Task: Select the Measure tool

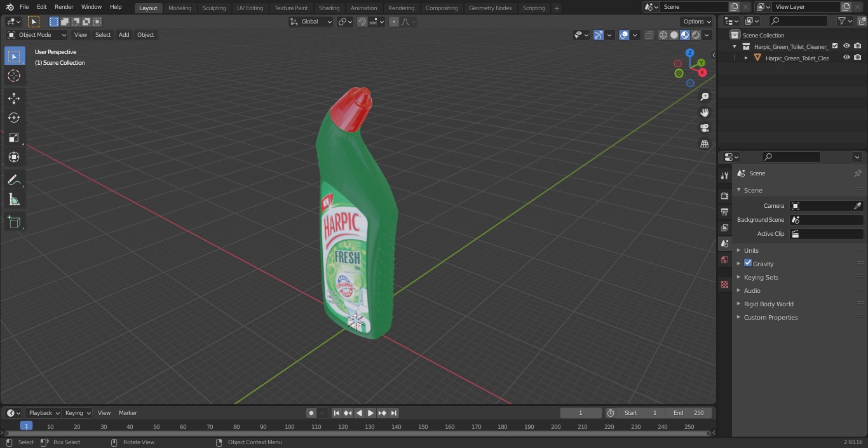Action: pos(14,200)
